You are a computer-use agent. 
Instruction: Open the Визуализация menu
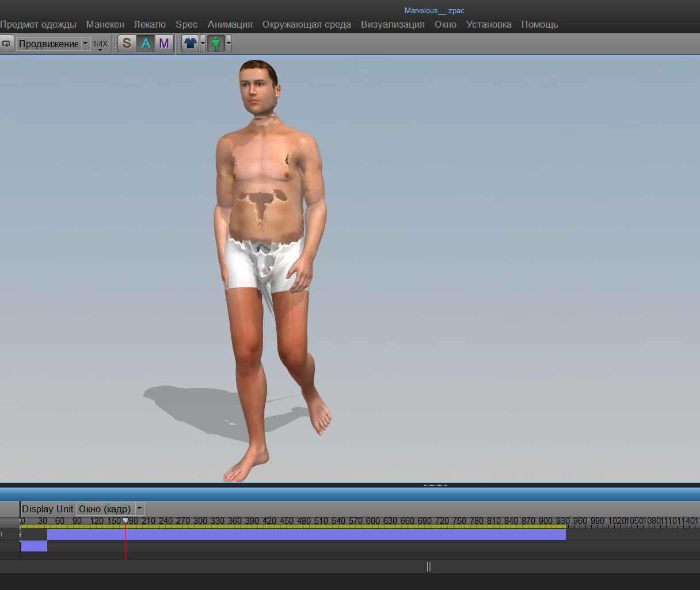[x=393, y=24]
